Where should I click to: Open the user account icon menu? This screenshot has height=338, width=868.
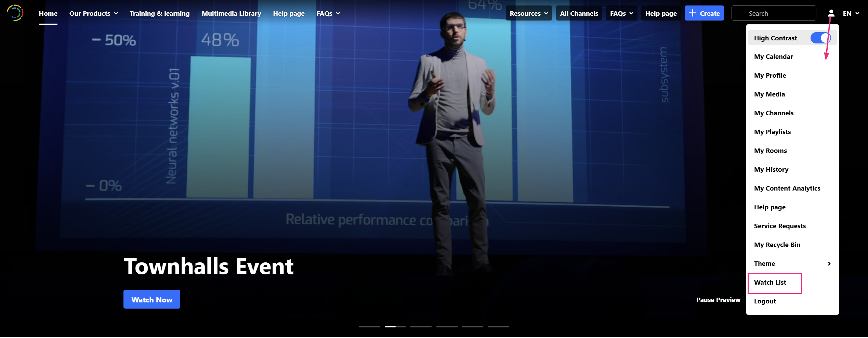pyautogui.click(x=831, y=13)
